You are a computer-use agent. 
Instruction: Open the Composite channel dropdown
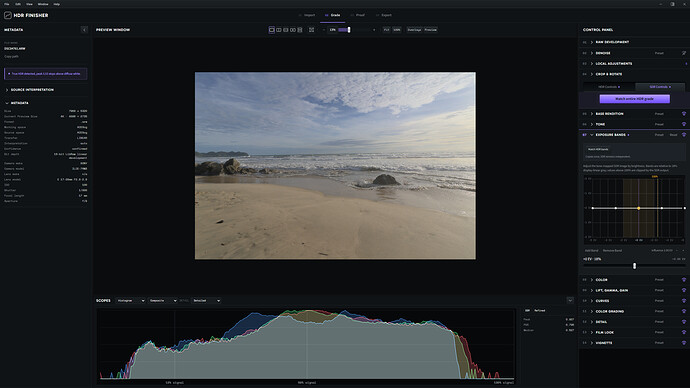163,300
